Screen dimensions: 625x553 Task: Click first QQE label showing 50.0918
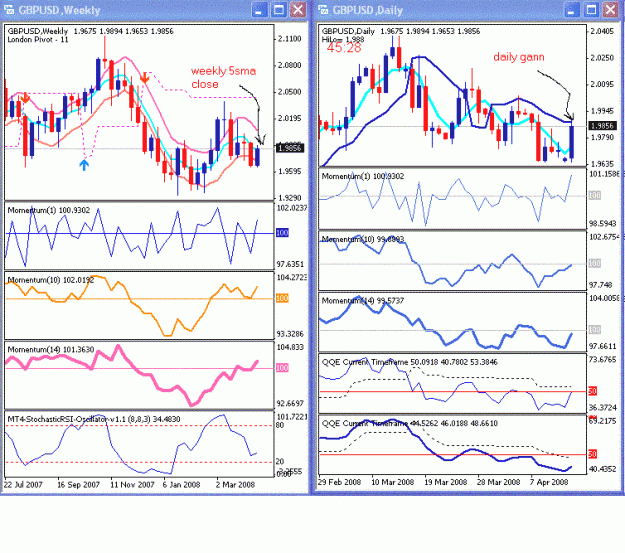pyautogui.click(x=409, y=362)
